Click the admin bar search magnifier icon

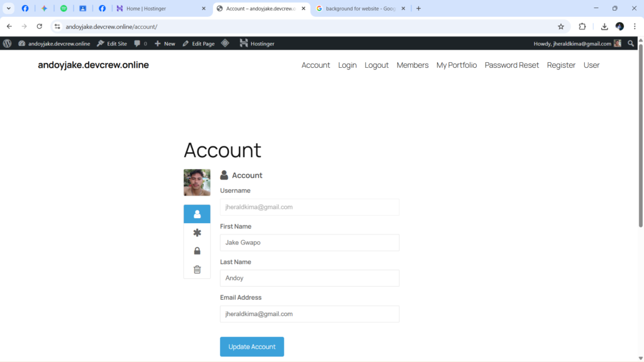(x=631, y=43)
